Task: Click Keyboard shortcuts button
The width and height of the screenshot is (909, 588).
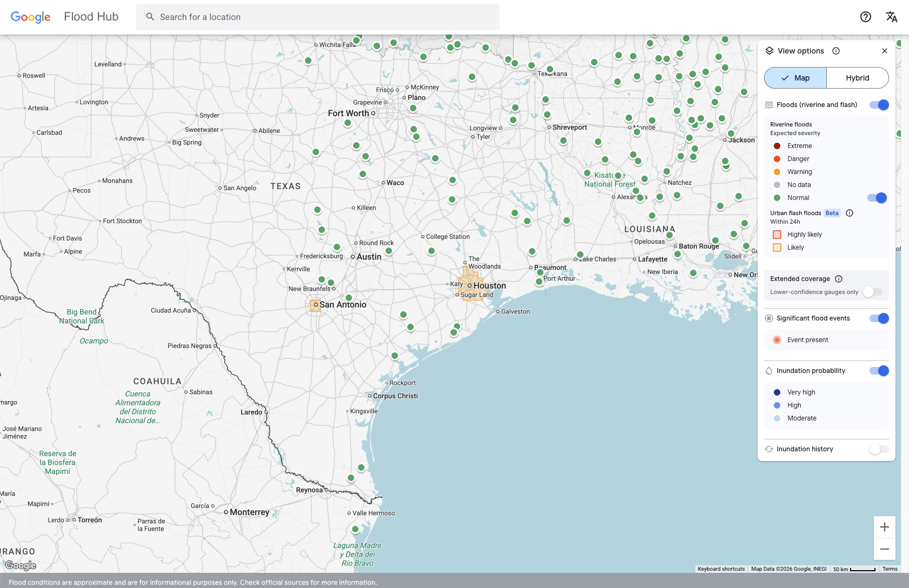Action: point(721,569)
